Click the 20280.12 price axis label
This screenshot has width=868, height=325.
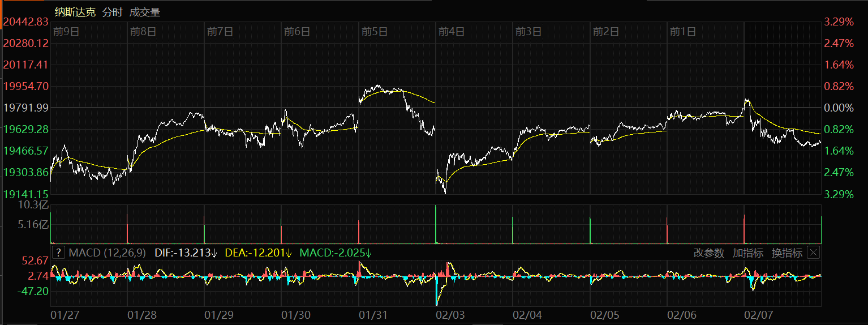click(25, 43)
